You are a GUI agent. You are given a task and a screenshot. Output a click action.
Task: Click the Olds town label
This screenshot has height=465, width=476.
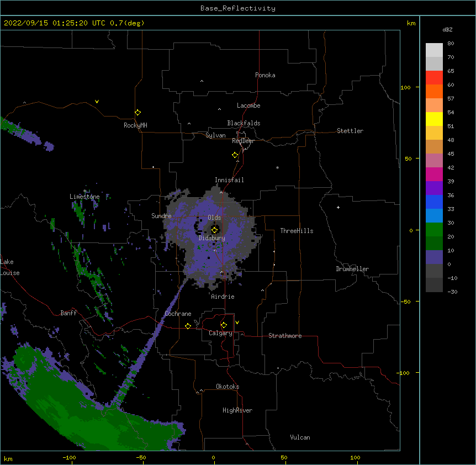tap(214, 218)
